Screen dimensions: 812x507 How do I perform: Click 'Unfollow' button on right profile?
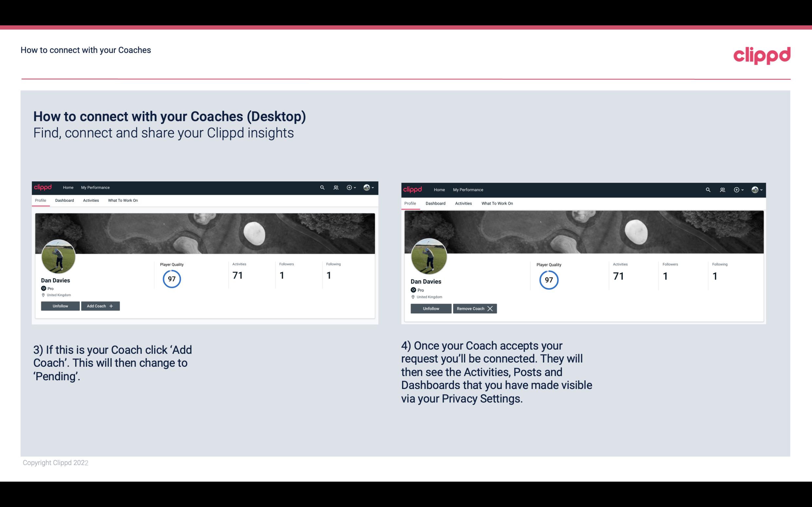coord(431,308)
